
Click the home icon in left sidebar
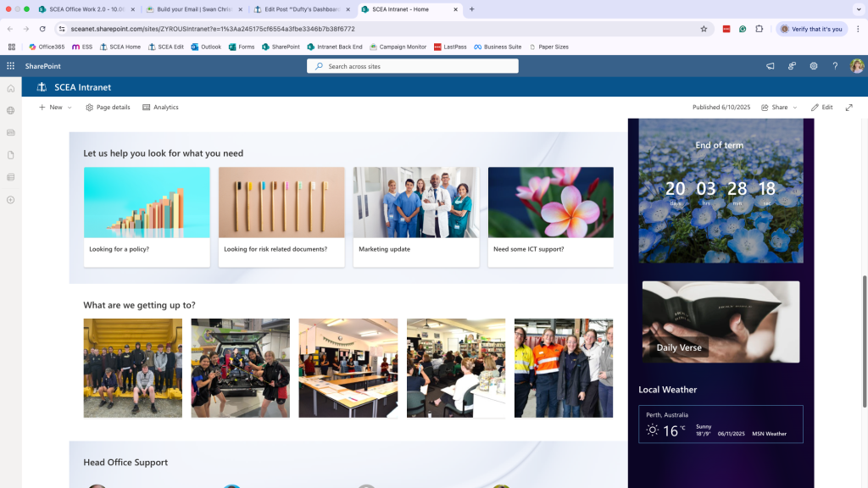[10, 88]
